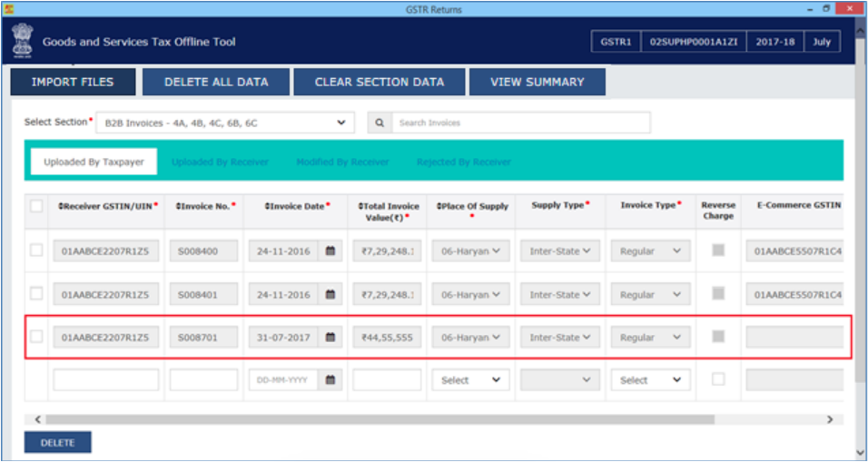Sort by Invoice Date column
868x462 pixels.
click(298, 206)
